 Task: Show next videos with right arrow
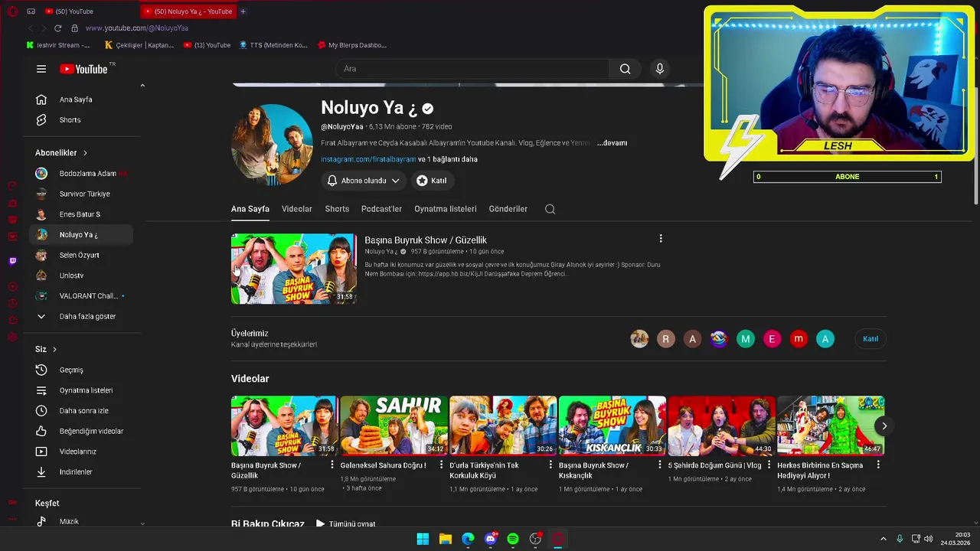[x=884, y=426]
